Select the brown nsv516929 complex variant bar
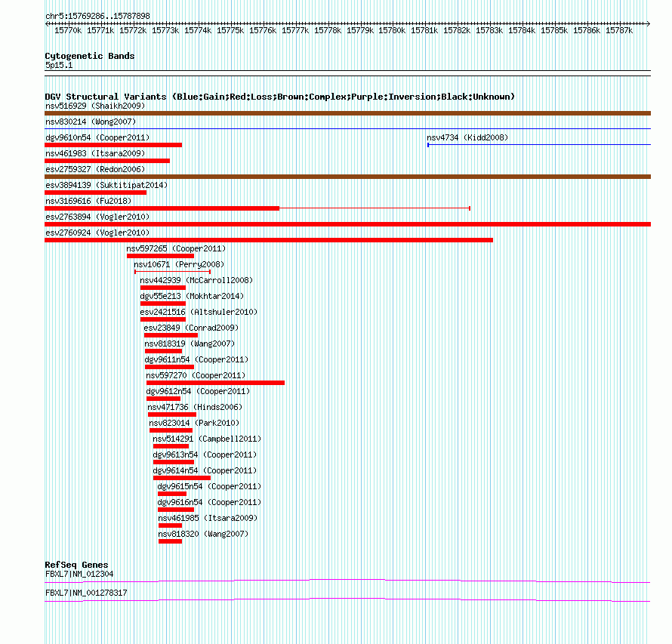Viewport: 672px width, 644px height. tap(347, 113)
